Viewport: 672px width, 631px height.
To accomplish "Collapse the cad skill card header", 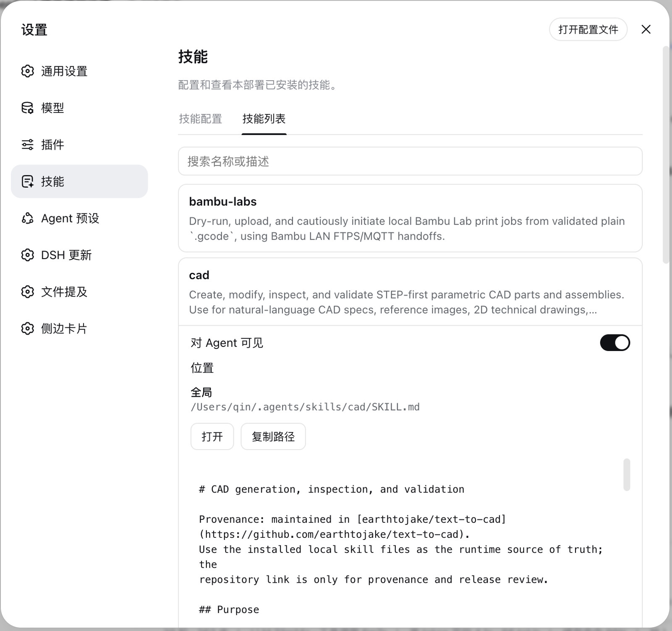I will click(410, 292).
